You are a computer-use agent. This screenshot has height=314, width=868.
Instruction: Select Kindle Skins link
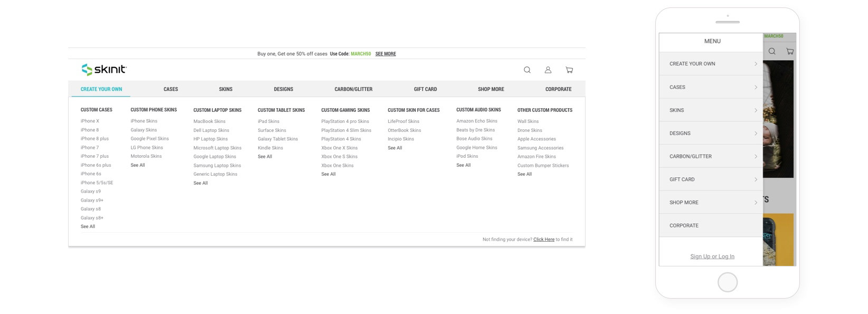click(270, 148)
